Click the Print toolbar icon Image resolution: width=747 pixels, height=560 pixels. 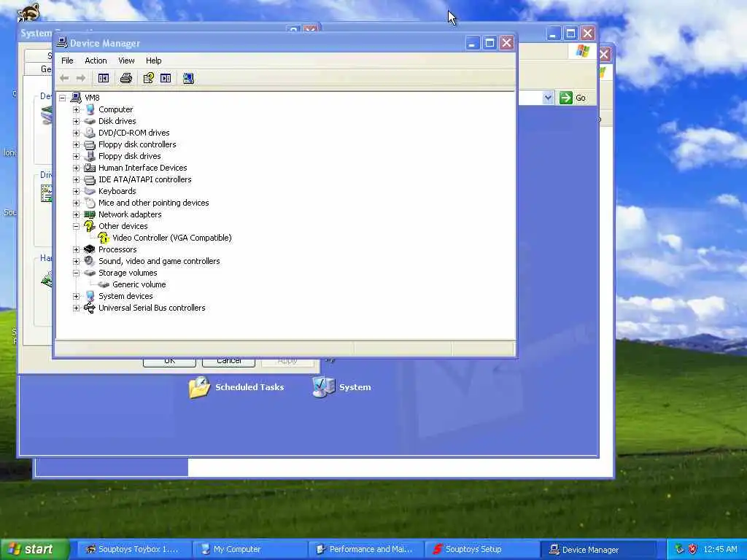pyautogui.click(x=125, y=78)
